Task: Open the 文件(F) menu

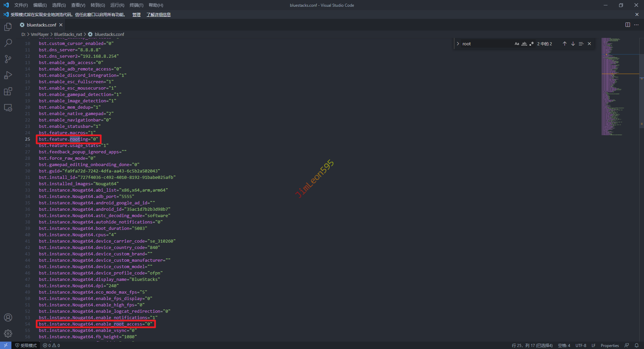Action: pos(21,5)
